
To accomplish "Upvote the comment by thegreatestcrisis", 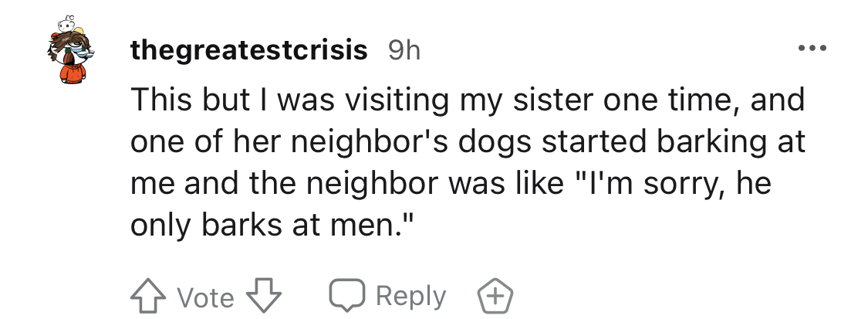I will (148, 297).
